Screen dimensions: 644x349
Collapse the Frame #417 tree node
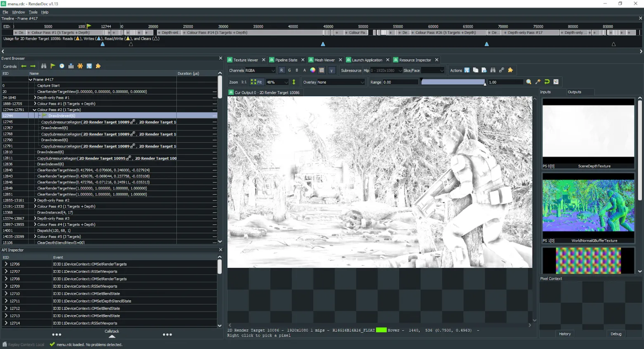pos(31,79)
